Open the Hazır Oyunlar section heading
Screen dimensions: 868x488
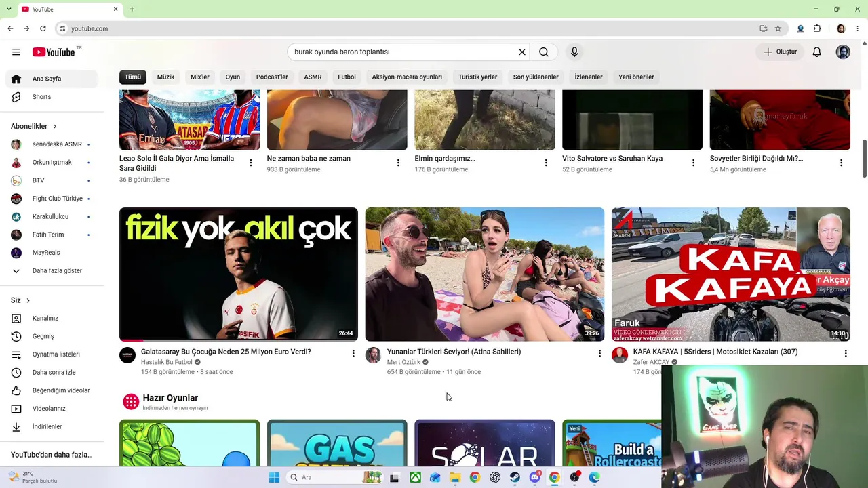(x=170, y=398)
